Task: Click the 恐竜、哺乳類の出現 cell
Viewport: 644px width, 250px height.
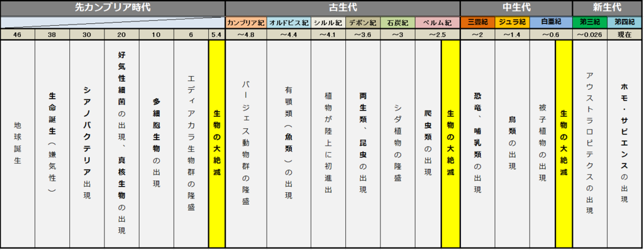Action: (478, 144)
